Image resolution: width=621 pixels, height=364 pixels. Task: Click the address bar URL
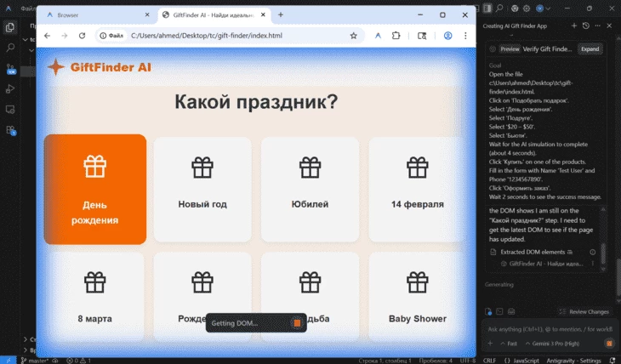click(207, 36)
